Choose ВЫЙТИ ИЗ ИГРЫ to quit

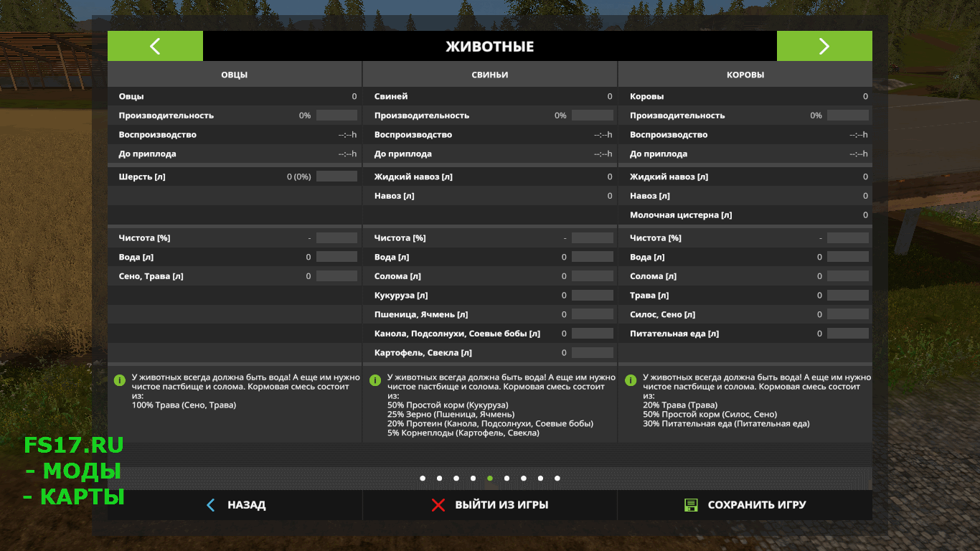501,505
